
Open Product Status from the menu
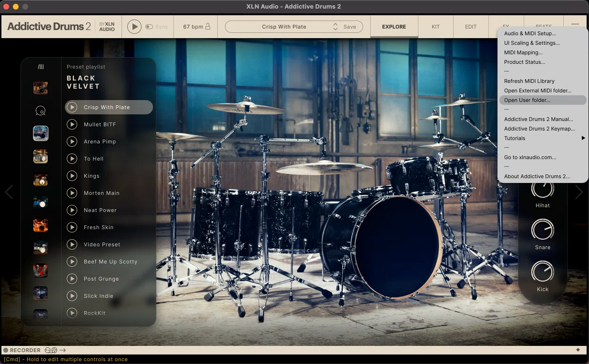(x=542, y=62)
